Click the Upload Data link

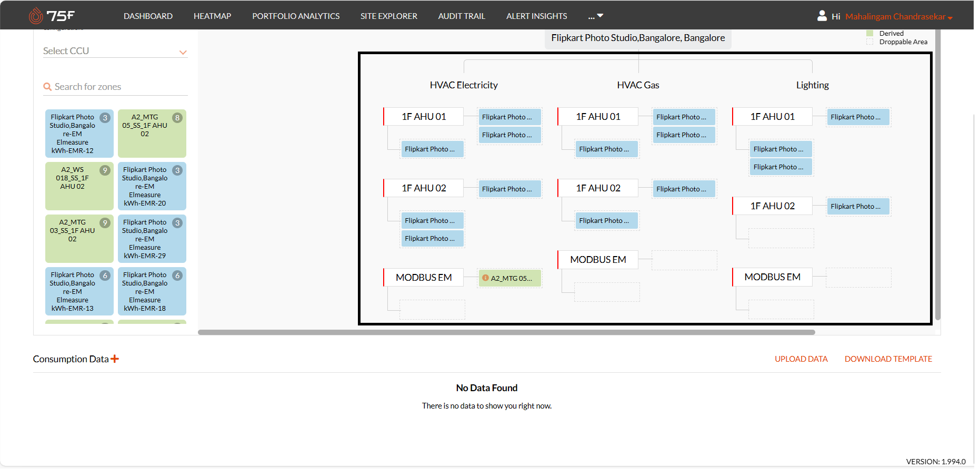801,359
